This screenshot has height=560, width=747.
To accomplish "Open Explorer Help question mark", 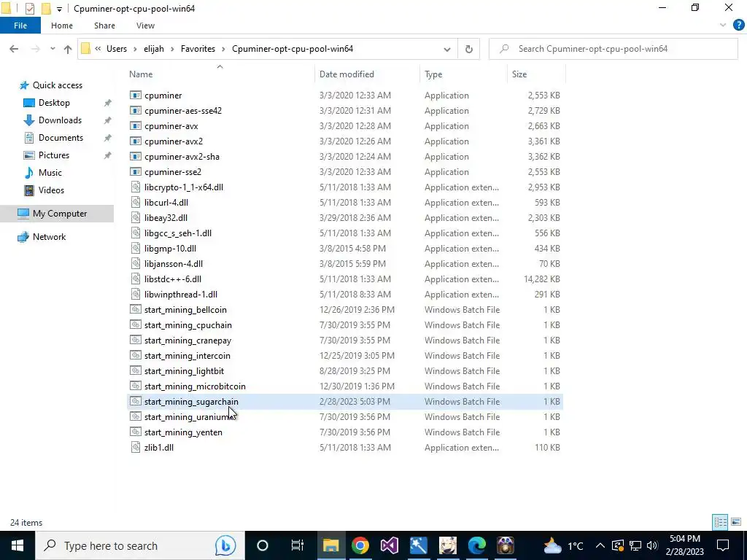I will [738, 26].
